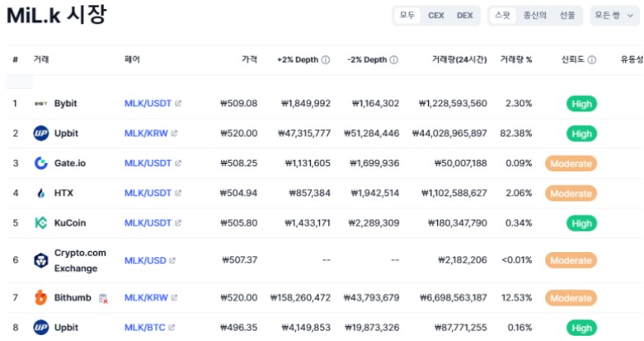The width and height of the screenshot is (644, 341).
Task: Switch to the 종신의 market tab
Action: pos(535,15)
